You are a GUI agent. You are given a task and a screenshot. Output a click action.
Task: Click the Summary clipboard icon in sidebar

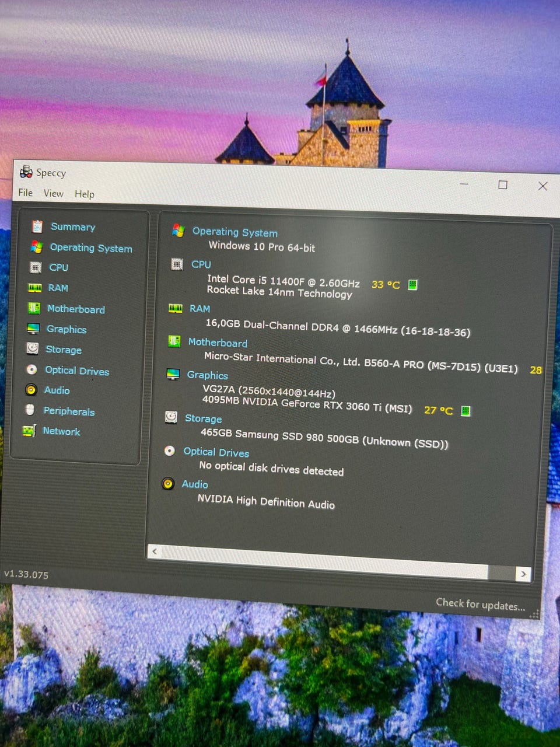point(37,226)
